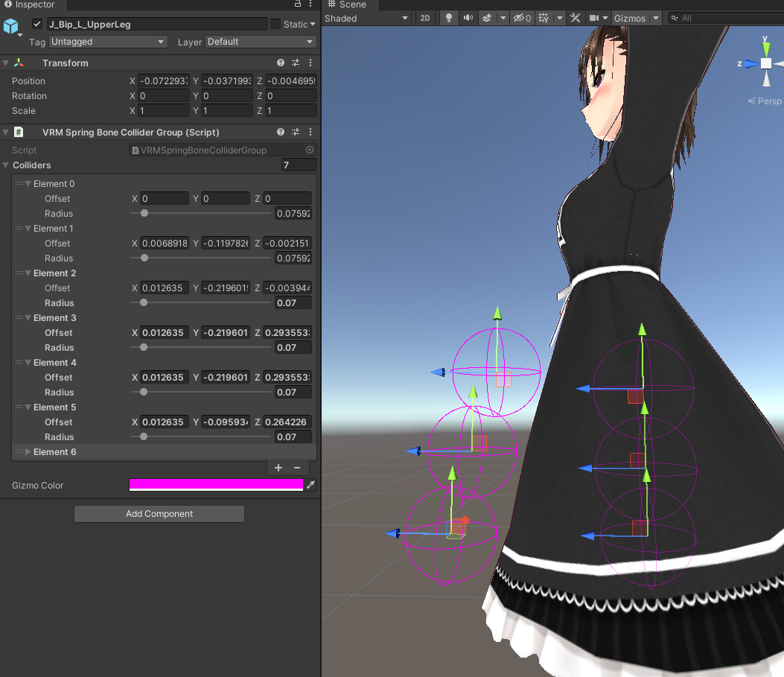Open VRM Spring Bone Collider Group context menu
Viewport: 784px width, 677px height.
(310, 132)
